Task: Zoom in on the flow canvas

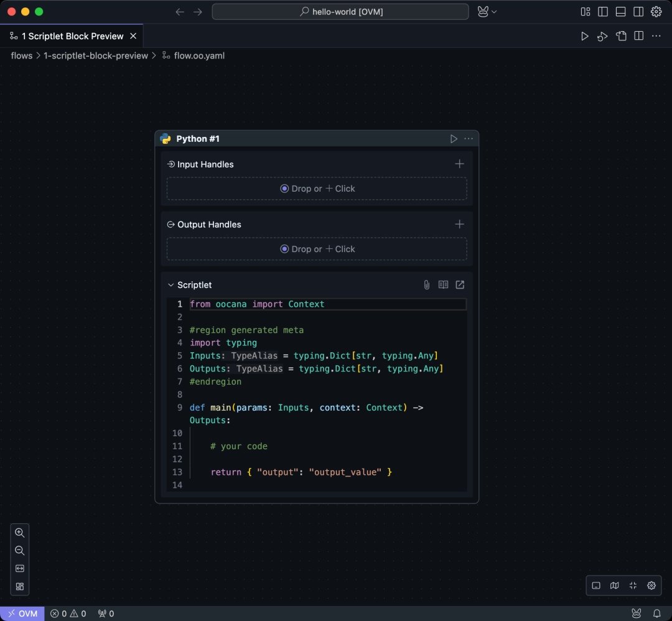Action: (19, 533)
